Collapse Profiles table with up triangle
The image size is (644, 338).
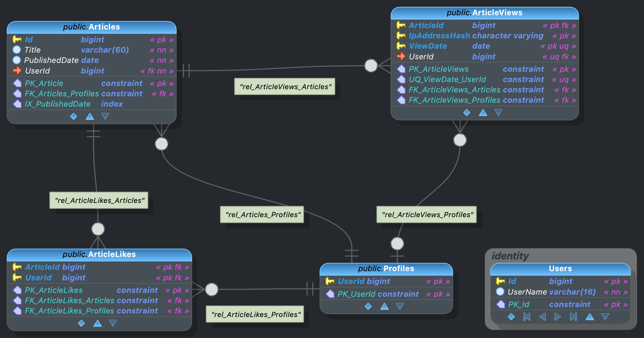pos(384,306)
